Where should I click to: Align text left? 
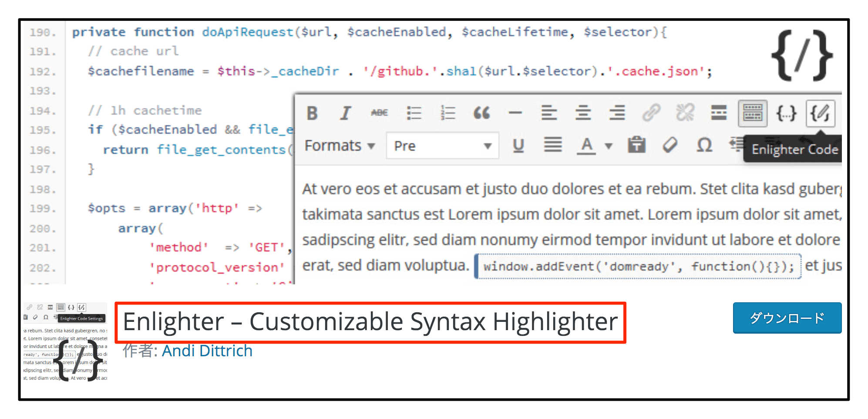549,113
